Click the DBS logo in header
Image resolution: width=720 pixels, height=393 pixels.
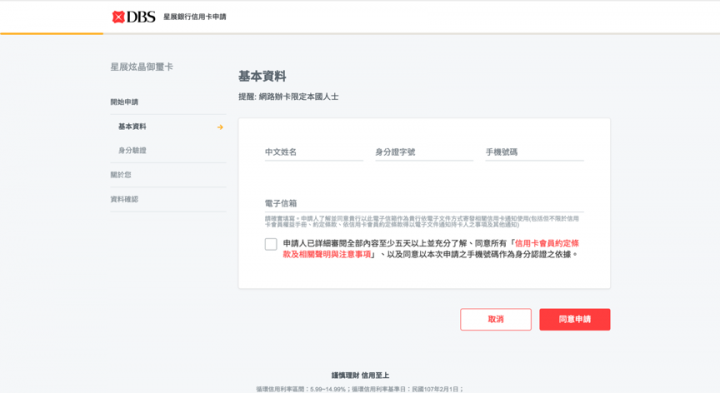pyautogui.click(x=134, y=17)
